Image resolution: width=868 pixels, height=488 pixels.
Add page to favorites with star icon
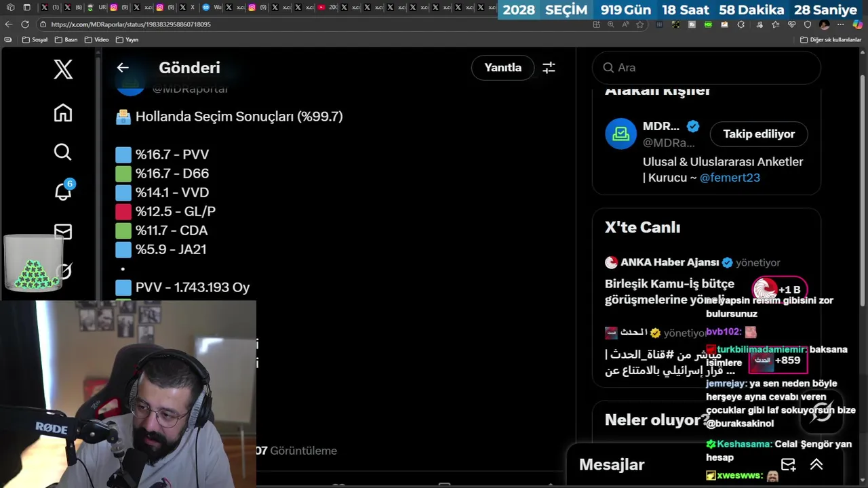[640, 24]
